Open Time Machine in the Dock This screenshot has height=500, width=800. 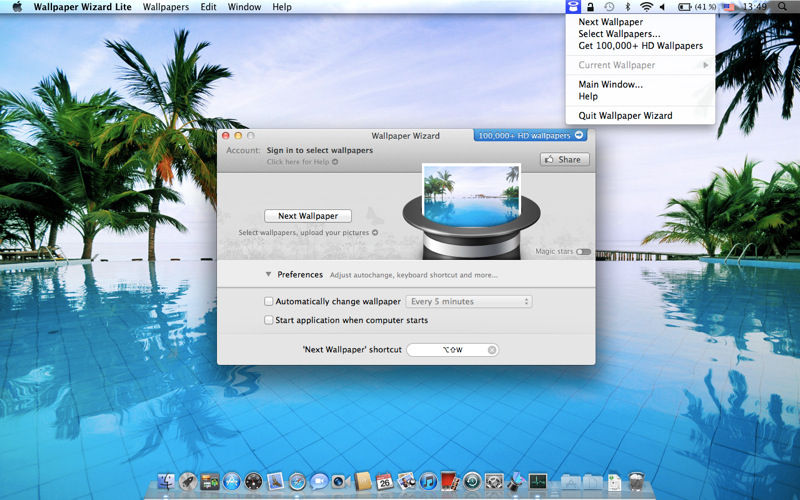(472, 481)
